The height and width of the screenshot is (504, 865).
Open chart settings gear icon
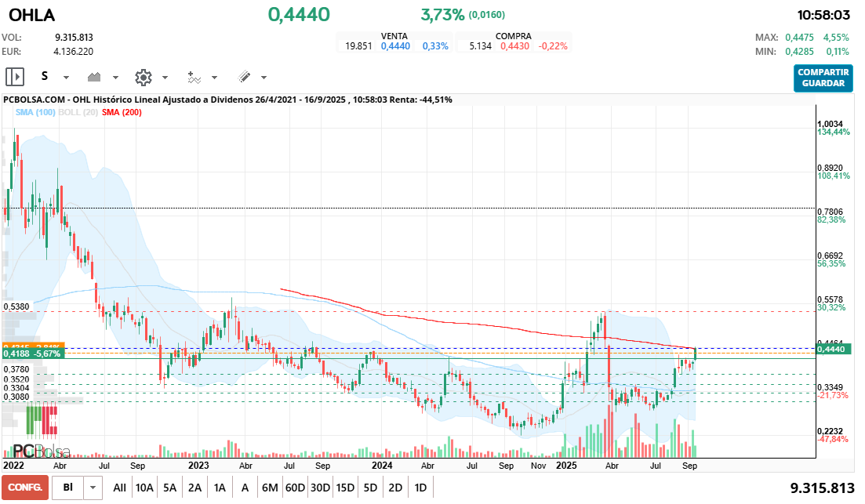(x=144, y=77)
